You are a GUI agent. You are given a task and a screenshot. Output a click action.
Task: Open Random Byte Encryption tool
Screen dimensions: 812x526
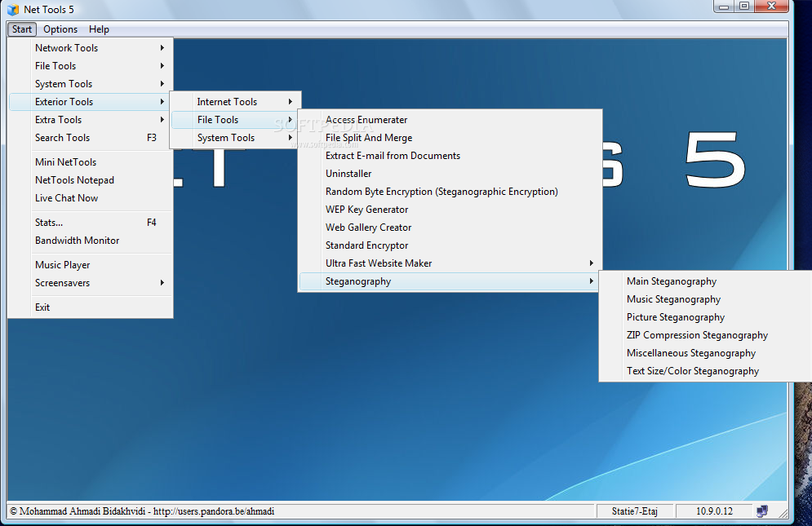click(450, 192)
